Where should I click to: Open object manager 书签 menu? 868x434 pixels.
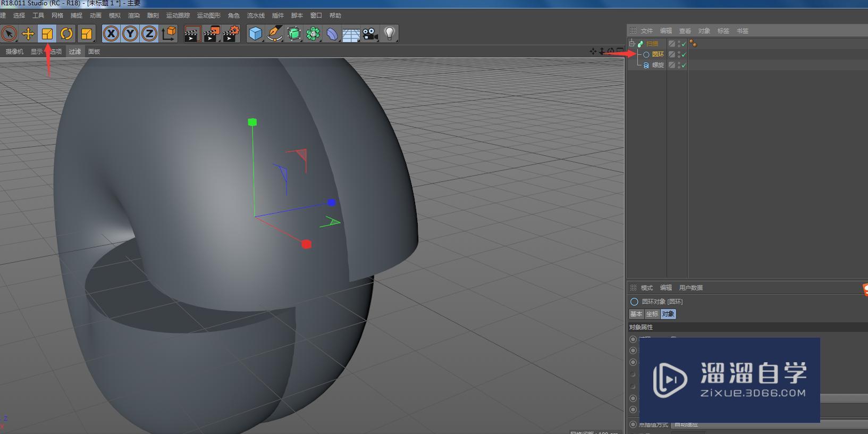[743, 31]
